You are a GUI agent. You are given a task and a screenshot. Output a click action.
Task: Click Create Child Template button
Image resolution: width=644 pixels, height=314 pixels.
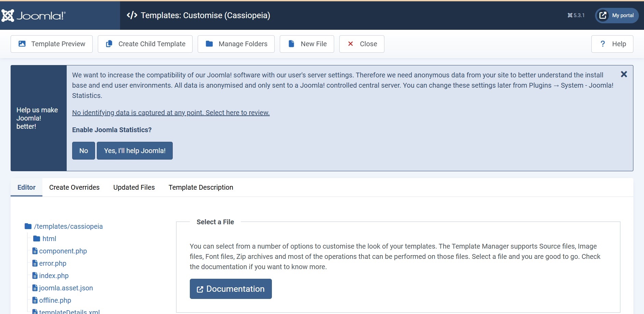click(x=145, y=44)
